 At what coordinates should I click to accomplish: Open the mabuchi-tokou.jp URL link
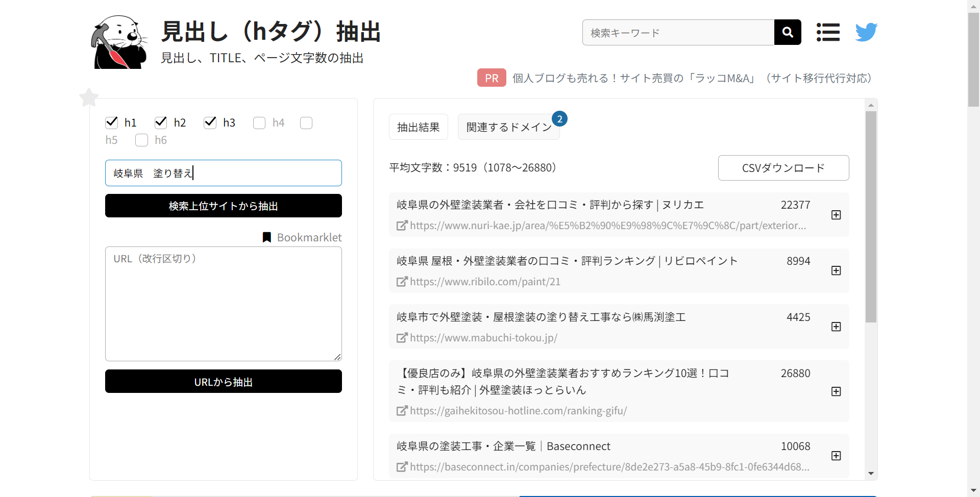point(483,338)
